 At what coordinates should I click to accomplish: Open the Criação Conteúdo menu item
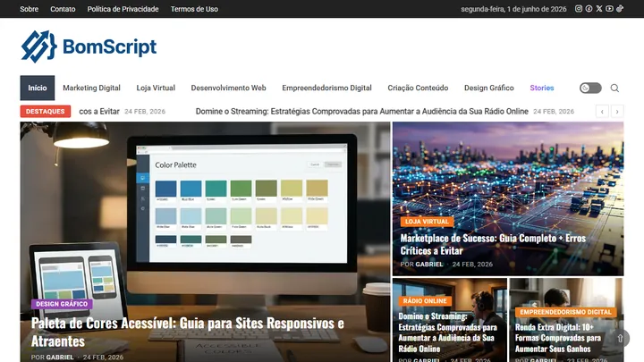[x=418, y=88]
